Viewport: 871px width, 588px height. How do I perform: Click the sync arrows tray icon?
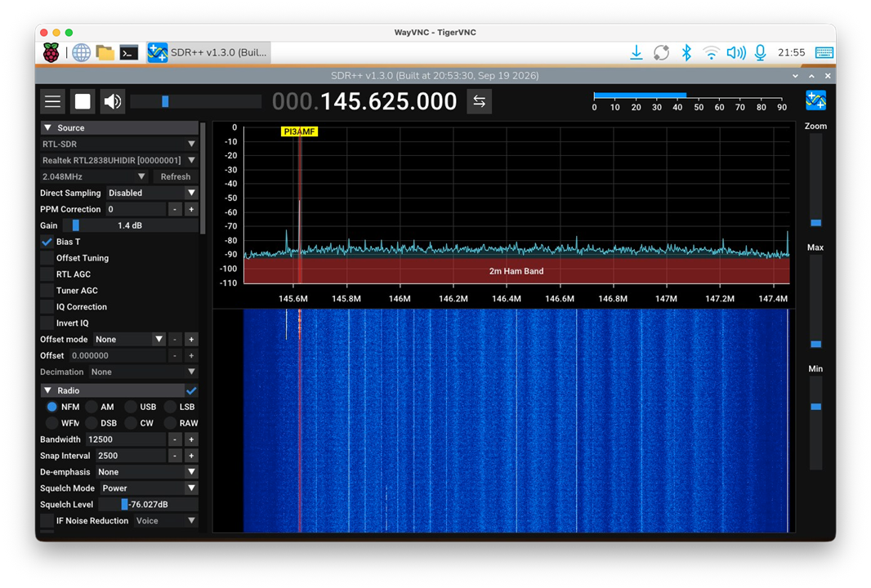(x=661, y=53)
